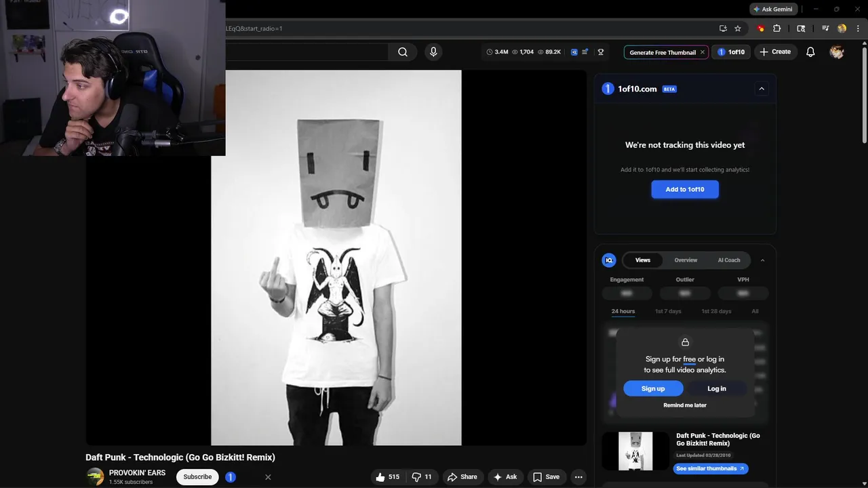Switch to the Views tab

click(x=643, y=260)
